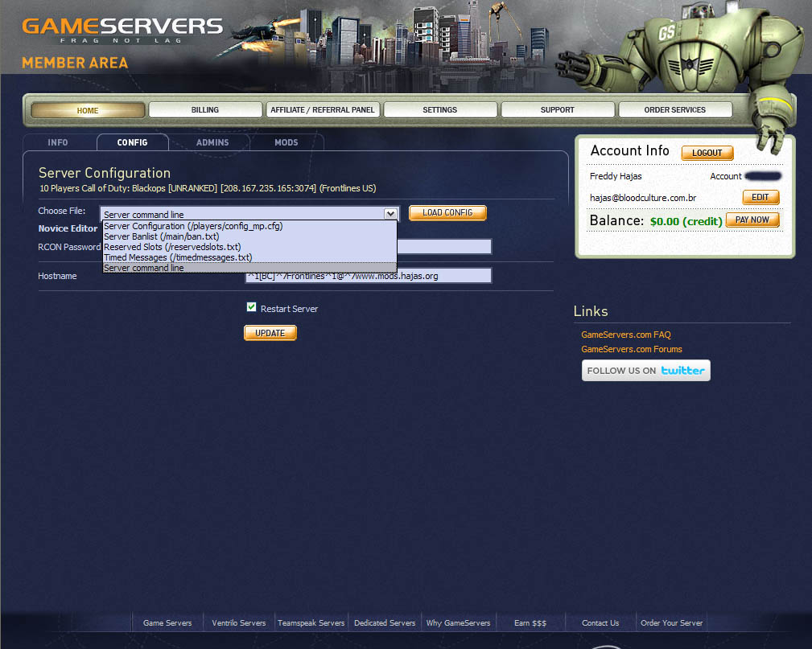
Task: Select Reserved Slots reservedslots.txt option
Action: pyautogui.click(x=249, y=247)
